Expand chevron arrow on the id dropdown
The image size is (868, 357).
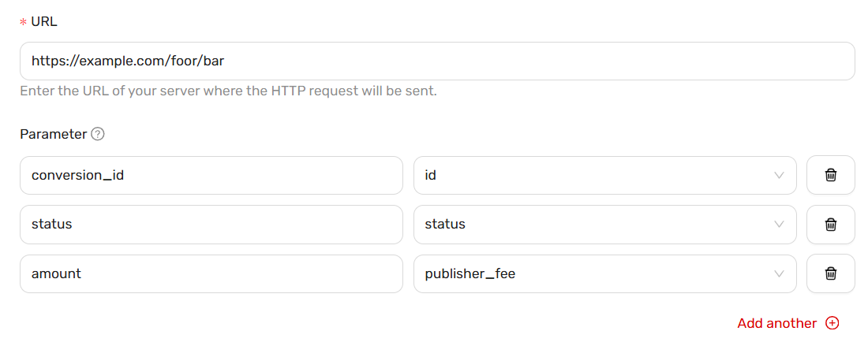779,175
